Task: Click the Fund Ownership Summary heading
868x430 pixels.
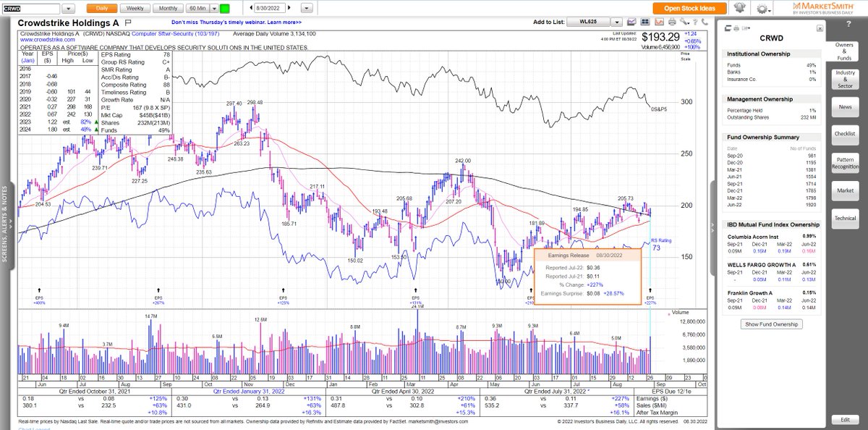Action: (x=762, y=137)
